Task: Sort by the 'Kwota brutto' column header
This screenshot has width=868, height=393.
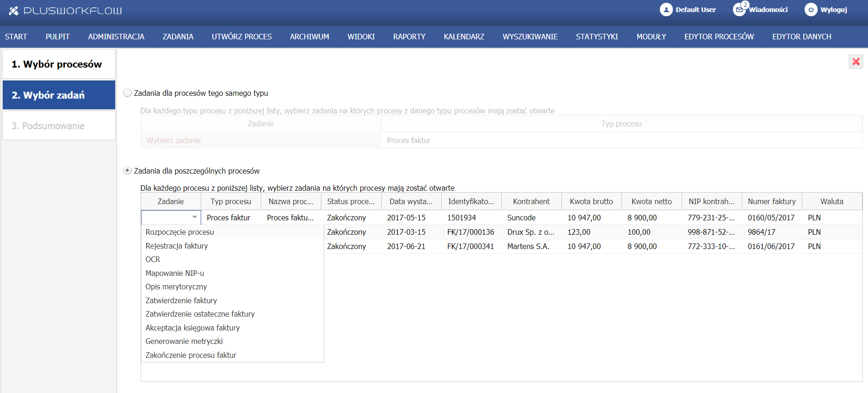Action: click(591, 201)
